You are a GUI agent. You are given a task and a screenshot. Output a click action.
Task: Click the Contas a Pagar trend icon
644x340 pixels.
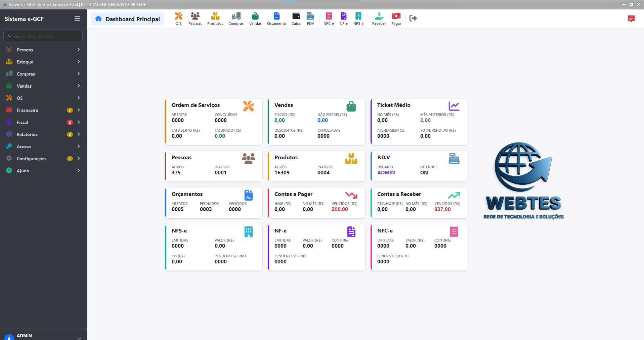coord(351,195)
